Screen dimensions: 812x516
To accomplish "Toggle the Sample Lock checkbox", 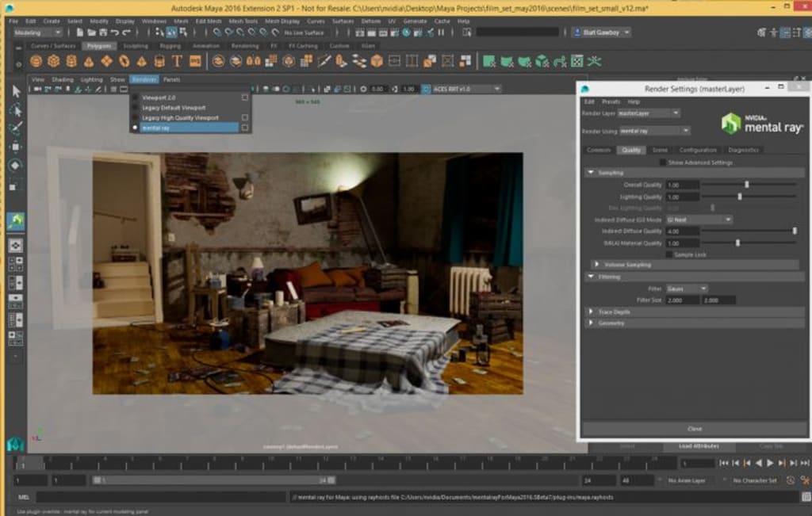I will pos(671,252).
